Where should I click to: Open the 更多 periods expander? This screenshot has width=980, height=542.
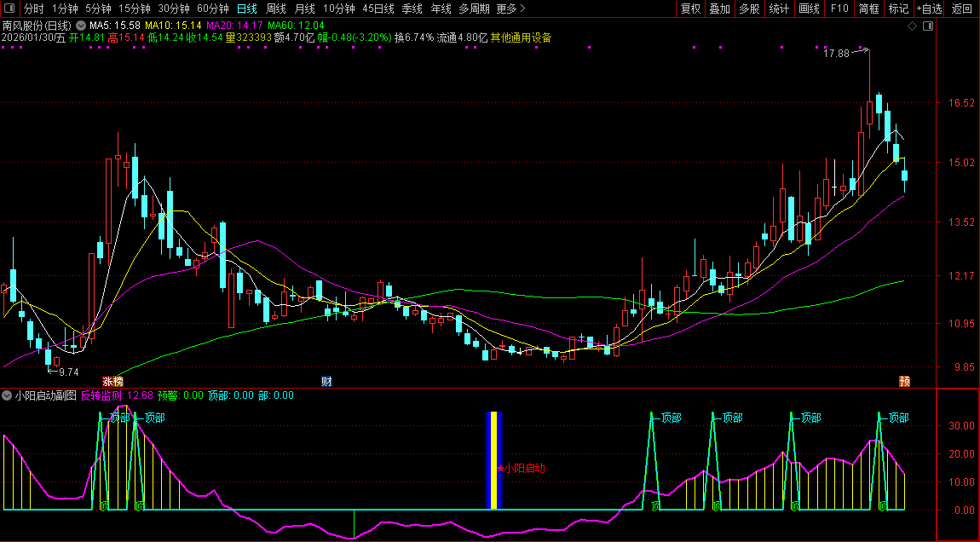(510, 9)
